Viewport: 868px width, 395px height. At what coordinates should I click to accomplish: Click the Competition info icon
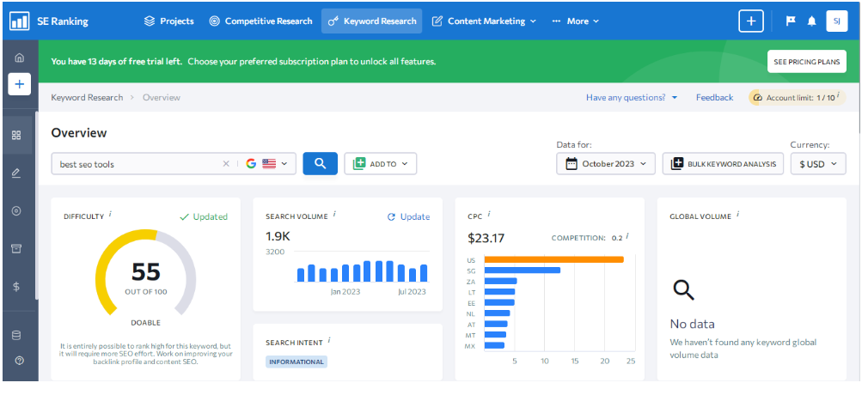627,235
